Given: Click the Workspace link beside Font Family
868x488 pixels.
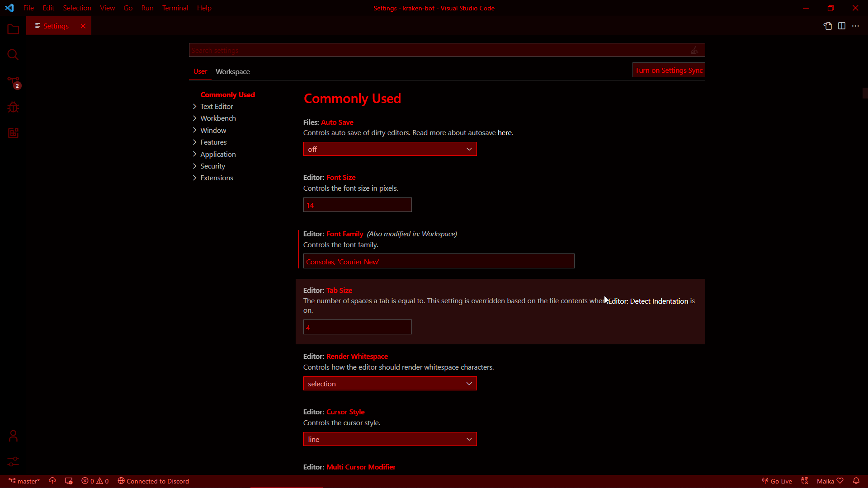Looking at the screenshot, I should coord(438,234).
